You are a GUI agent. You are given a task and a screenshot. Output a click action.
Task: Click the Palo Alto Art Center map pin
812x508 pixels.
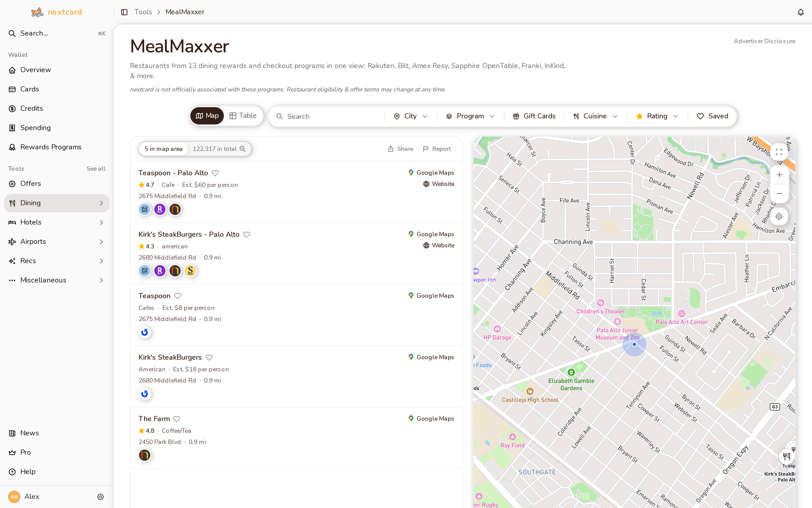pyautogui.click(x=682, y=313)
